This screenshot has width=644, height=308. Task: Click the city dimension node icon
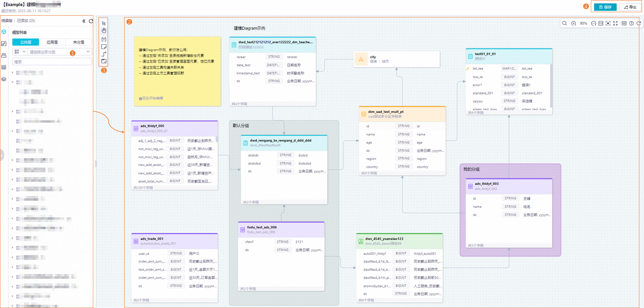click(361, 59)
